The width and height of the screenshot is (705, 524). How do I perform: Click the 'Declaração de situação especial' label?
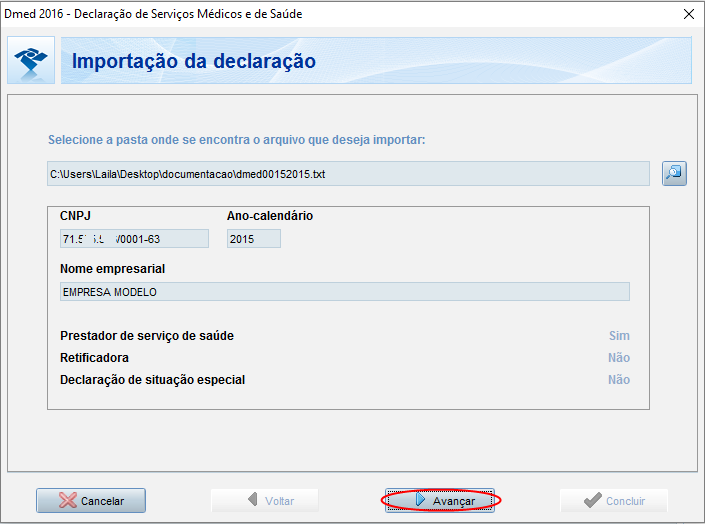point(153,380)
